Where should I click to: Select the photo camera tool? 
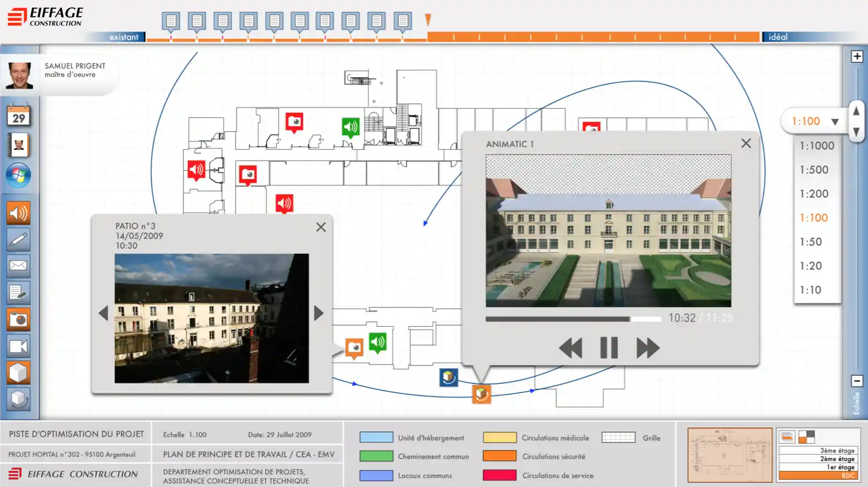tap(18, 319)
